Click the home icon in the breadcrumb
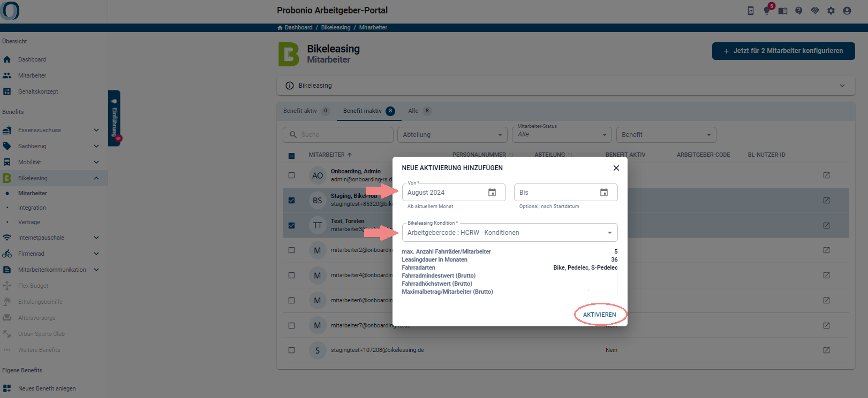868x398 pixels. (x=280, y=28)
